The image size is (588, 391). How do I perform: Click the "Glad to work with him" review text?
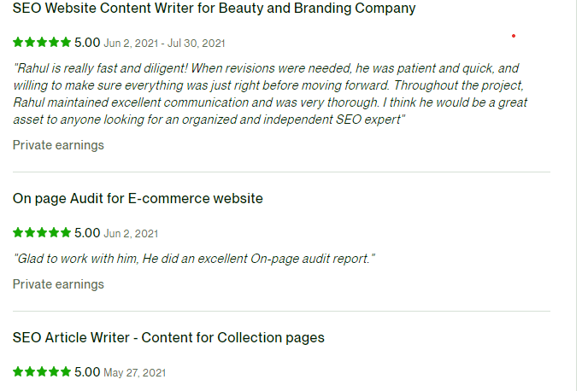194,259
